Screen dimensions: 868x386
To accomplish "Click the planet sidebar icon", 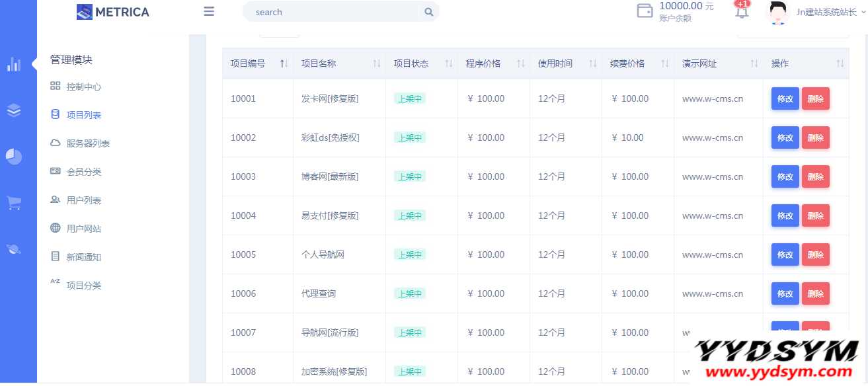I will pos(14,249).
